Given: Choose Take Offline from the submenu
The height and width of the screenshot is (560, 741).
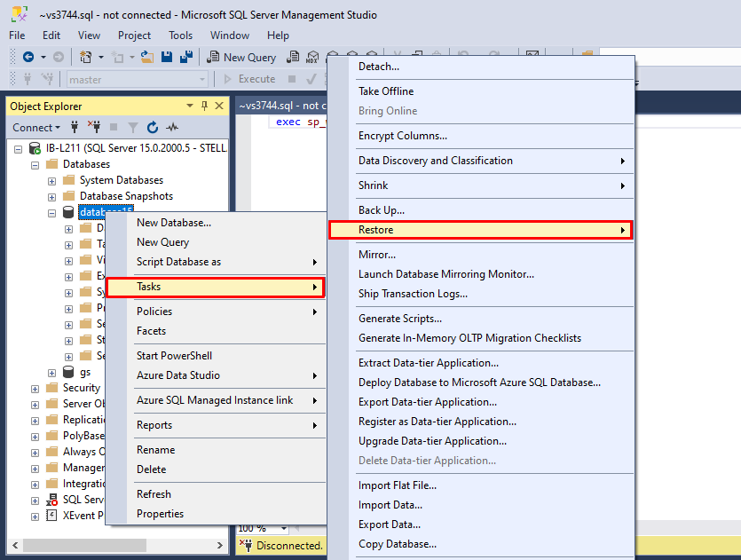Looking at the screenshot, I should [481, 91].
